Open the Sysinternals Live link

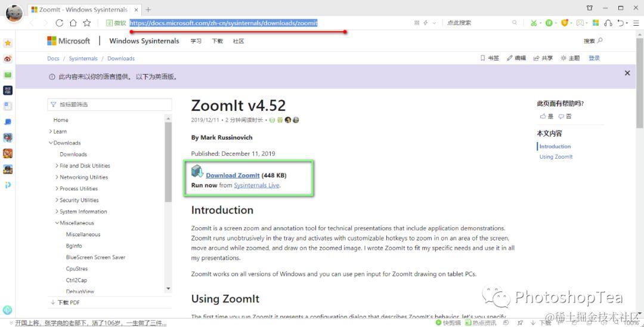pos(256,186)
